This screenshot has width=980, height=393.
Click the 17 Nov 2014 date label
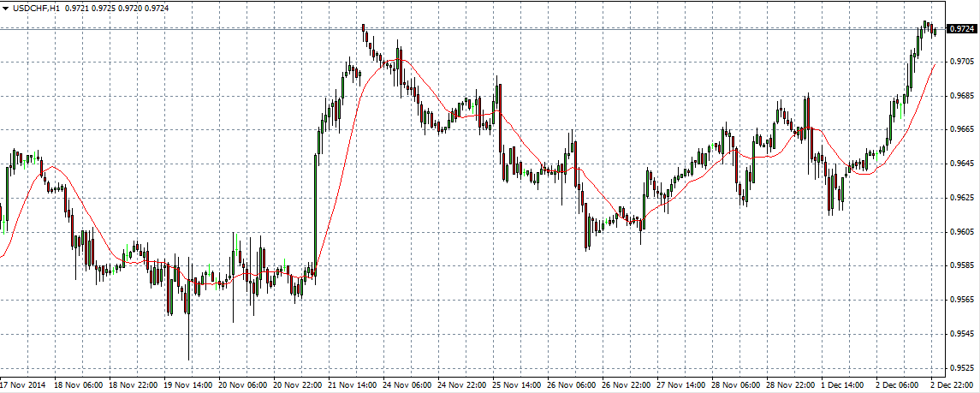click(24, 385)
